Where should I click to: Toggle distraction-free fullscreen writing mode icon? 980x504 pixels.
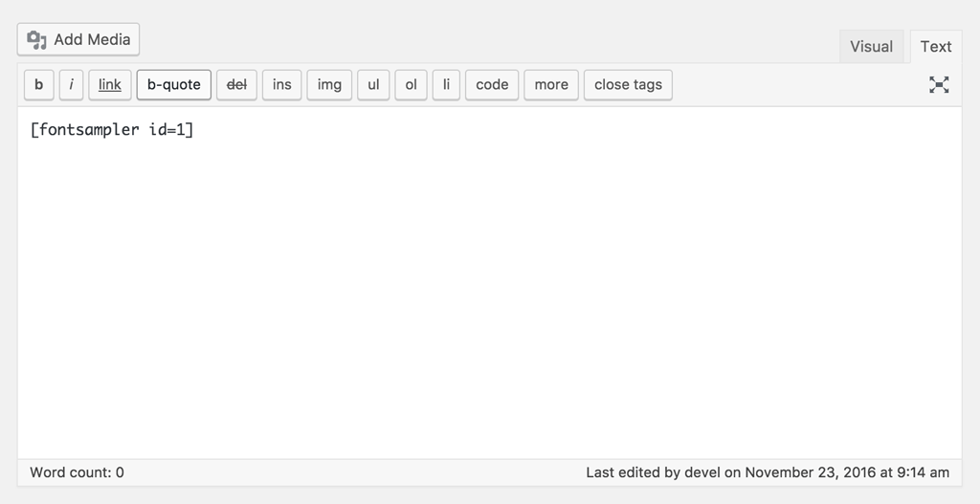click(x=939, y=84)
